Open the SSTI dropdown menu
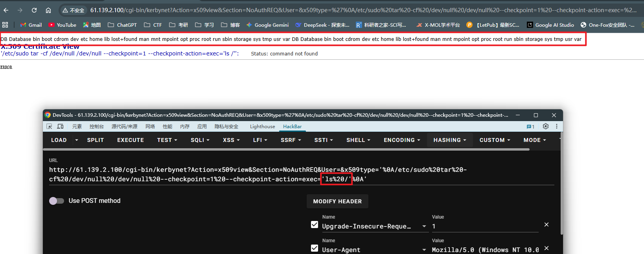The width and height of the screenshot is (644, 254). point(324,140)
